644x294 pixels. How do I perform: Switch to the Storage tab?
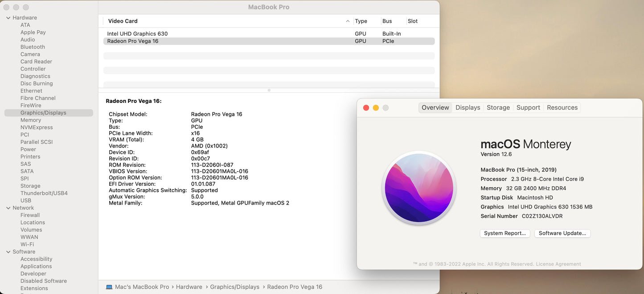tap(498, 107)
